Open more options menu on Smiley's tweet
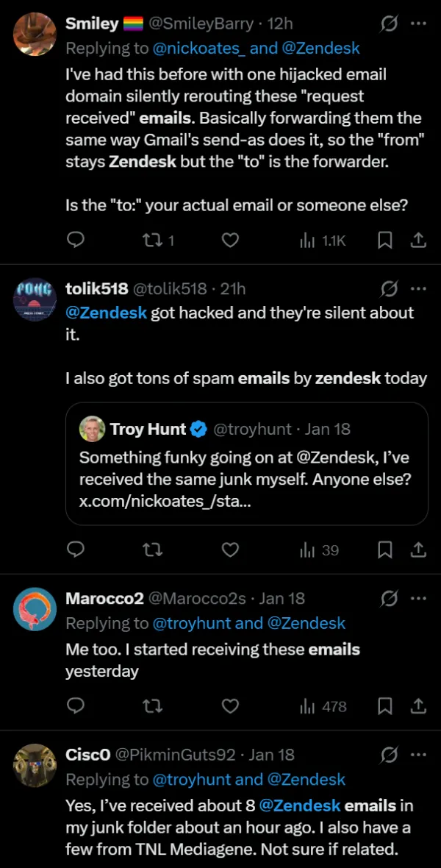The image size is (441, 868). pyautogui.click(x=419, y=23)
